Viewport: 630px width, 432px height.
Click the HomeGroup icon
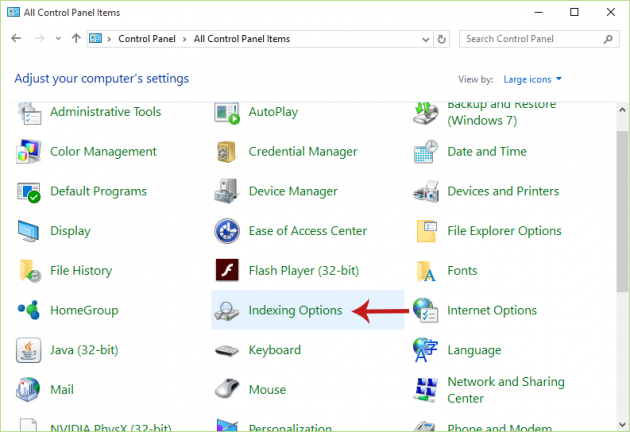(29, 311)
